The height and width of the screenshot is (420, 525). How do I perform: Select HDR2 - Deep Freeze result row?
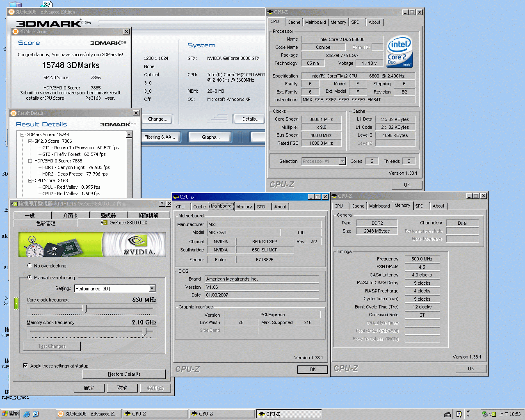click(x=75, y=174)
